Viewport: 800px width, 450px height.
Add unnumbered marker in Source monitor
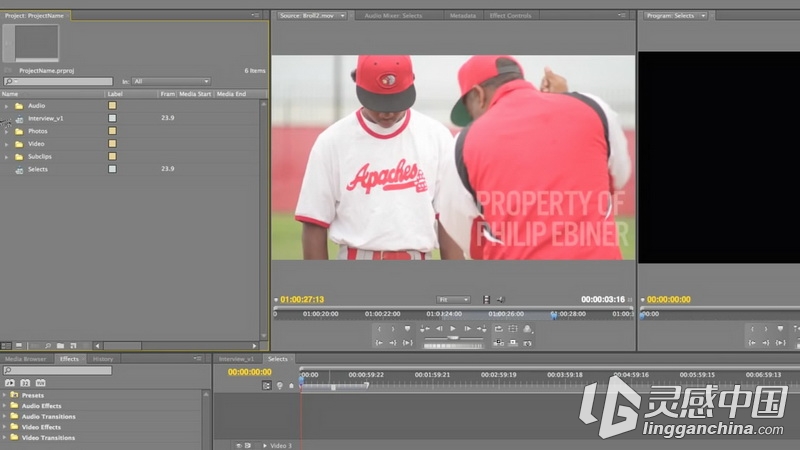[x=407, y=329]
